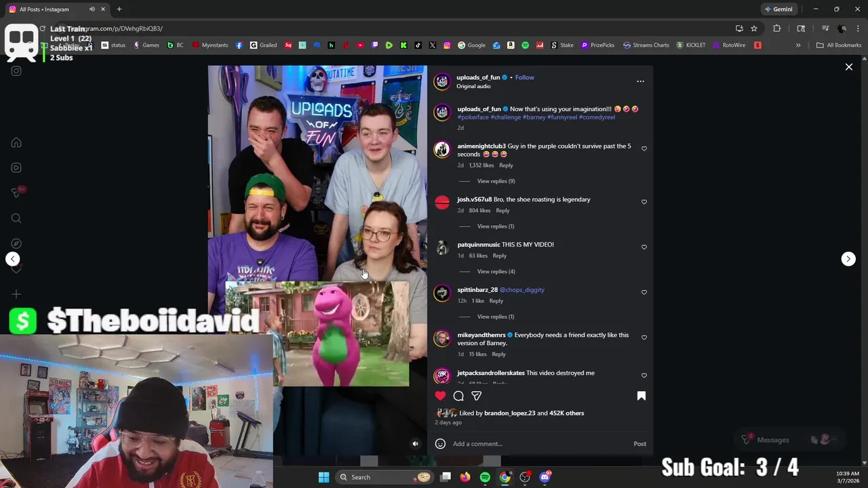Screen dimensions: 868x488
Task: Open the Stake bookmark
Action: (x=562, y=45)
